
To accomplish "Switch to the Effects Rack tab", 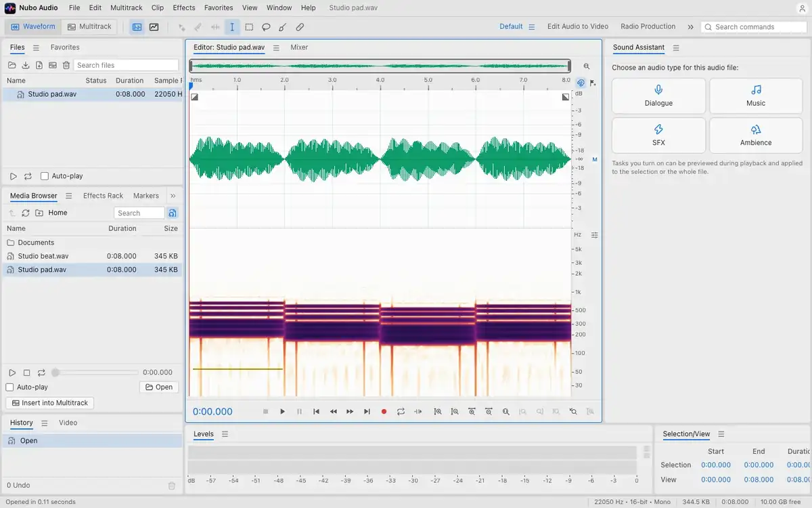I will click(x=103, y=196).
